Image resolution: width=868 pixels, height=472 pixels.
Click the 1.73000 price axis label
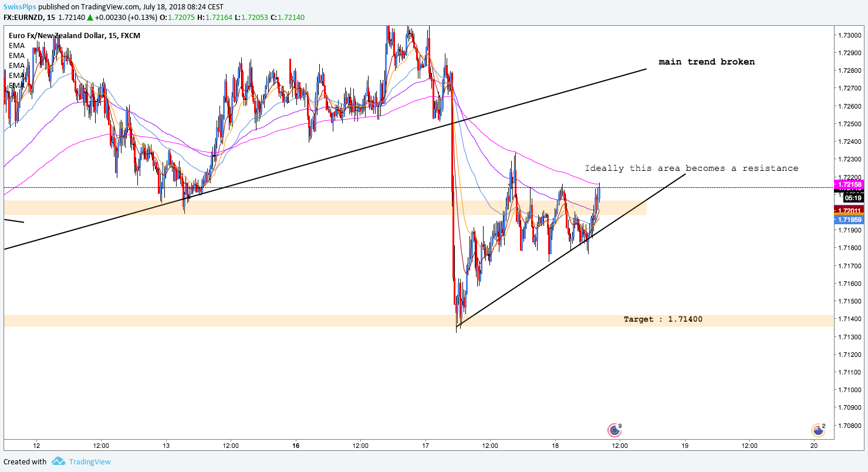(850, 35)
